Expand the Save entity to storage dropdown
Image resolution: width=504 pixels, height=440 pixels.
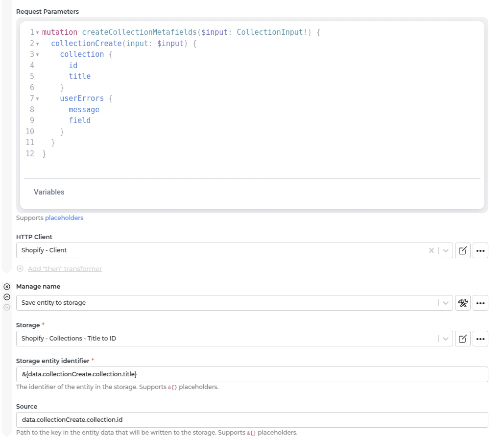pyautogui.click(x=446, y=303)
